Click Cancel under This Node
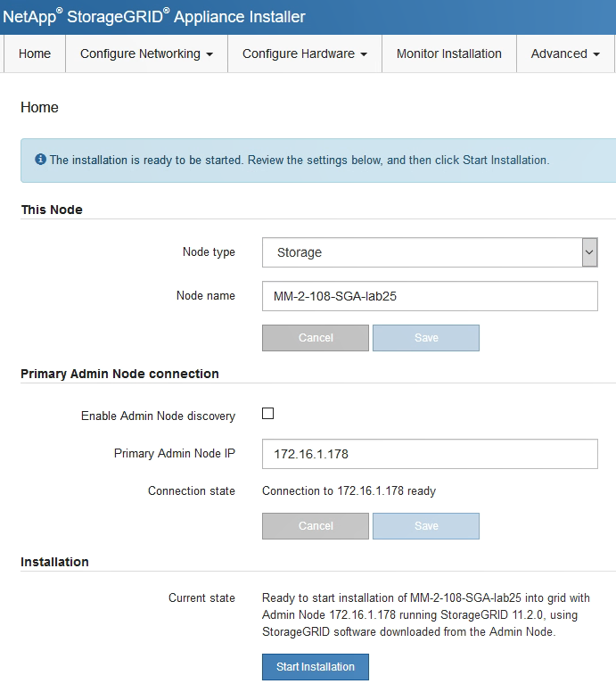Screen dimensions: 616x692 coord(316,338)
